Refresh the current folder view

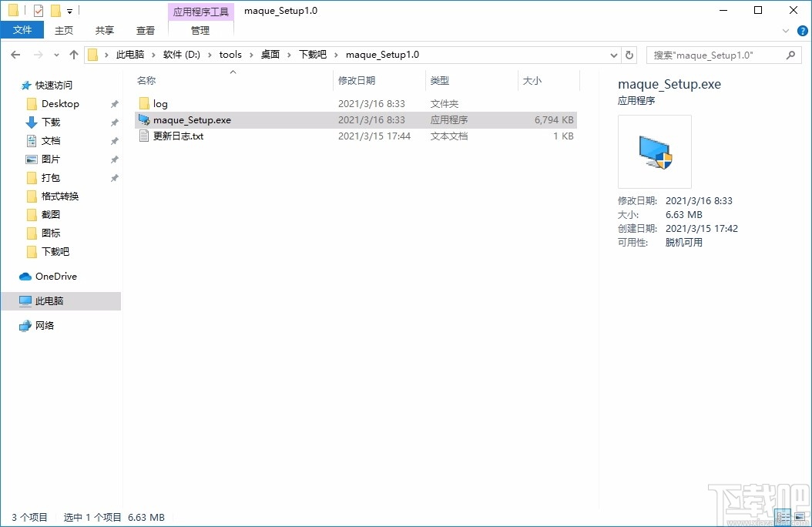point(629,55)
